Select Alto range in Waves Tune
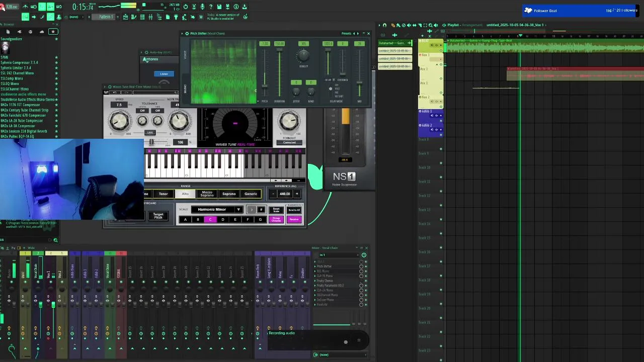Image resolution: width=644 pixels, height=362 pixels. click(185, 194)
